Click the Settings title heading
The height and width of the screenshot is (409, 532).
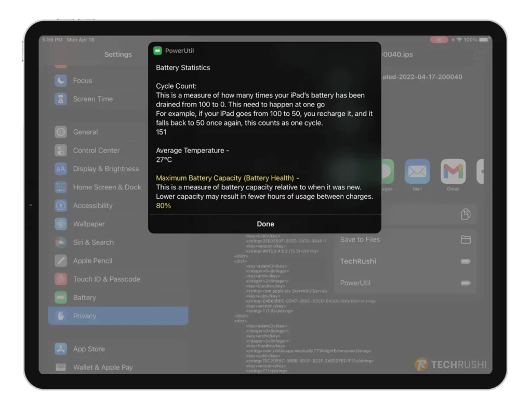(118, 54)
